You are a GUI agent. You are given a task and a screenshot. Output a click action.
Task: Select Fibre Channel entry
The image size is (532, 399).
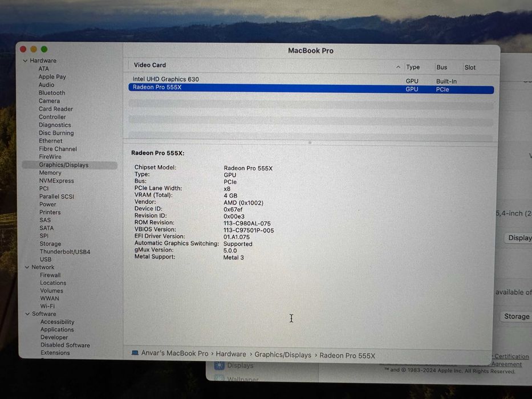(x=58, y=149)
